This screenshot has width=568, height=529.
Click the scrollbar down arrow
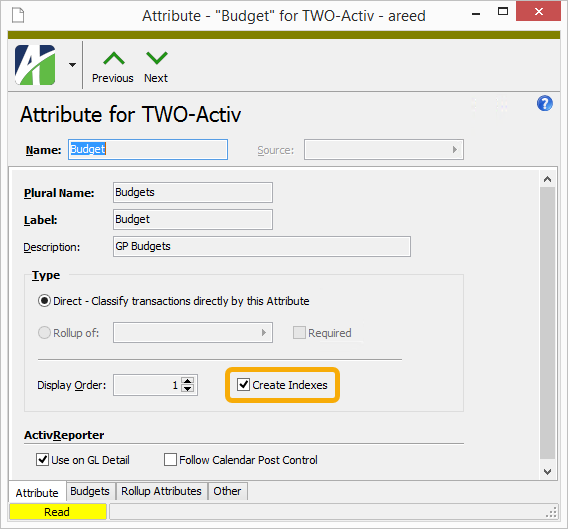point(547,471)
